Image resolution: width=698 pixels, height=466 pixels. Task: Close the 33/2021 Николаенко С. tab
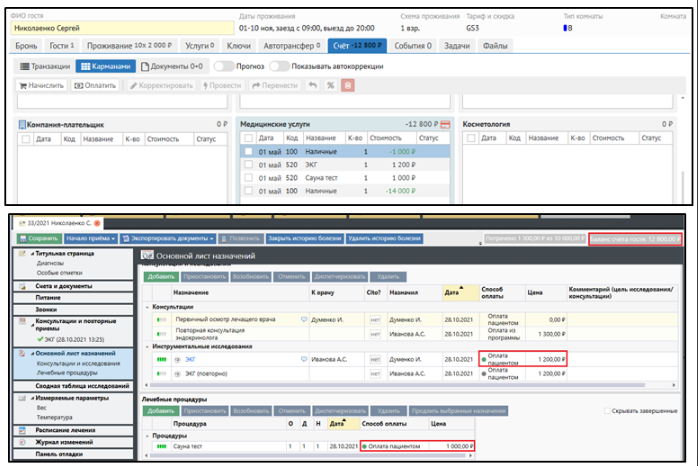point(97,221)
